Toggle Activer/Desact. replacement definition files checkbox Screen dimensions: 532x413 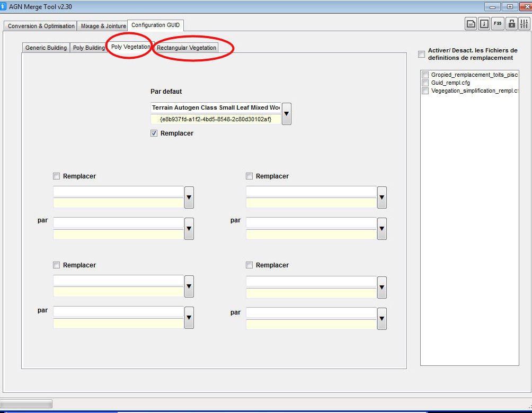click(x=421, y=54)
